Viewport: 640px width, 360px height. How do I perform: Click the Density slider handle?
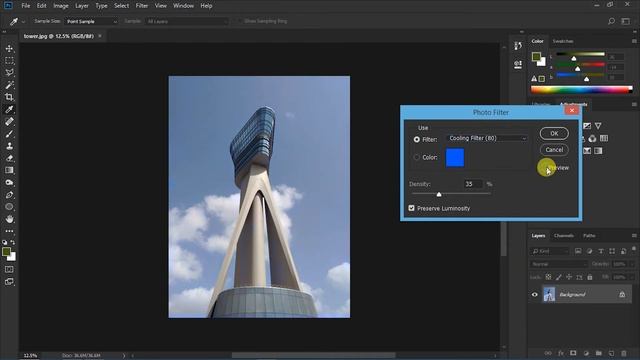point(439,195)
